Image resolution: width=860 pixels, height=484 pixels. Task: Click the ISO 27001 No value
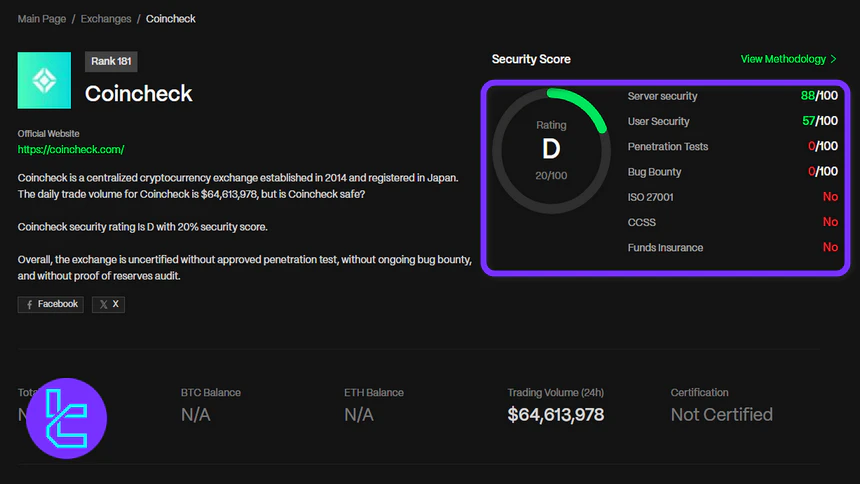click(830, 196)
